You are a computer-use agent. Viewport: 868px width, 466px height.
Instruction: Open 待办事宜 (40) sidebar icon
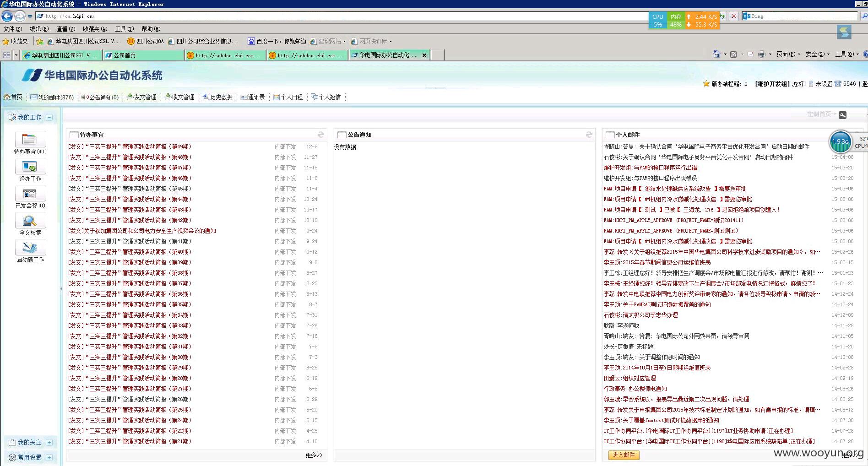[31, 139]
